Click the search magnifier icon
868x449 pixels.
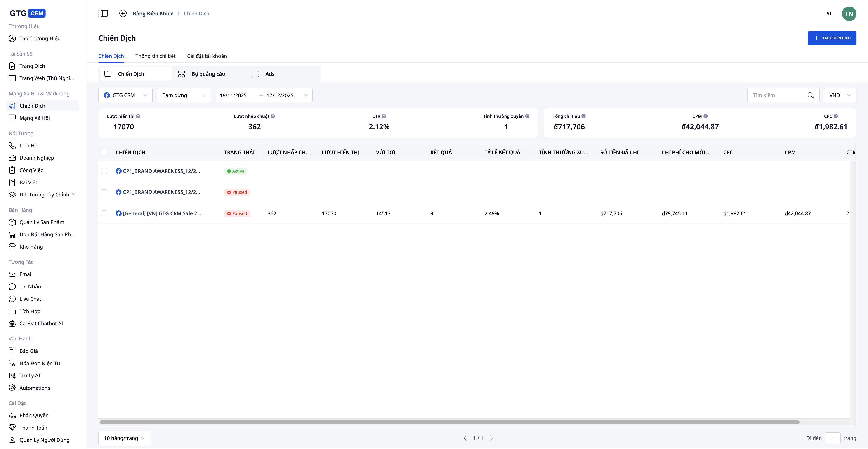pyautogui.click(x=810, y=95)
